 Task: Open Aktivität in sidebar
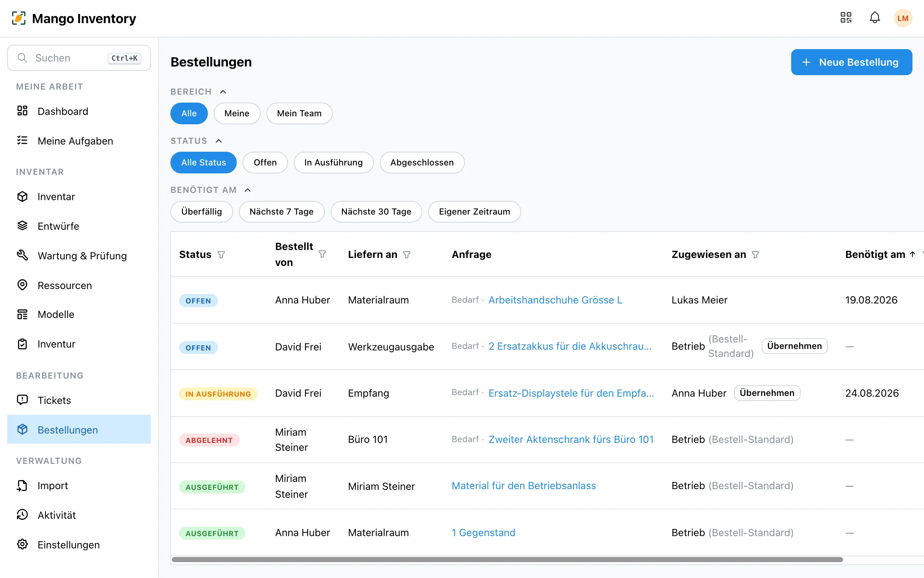(79, 515)
